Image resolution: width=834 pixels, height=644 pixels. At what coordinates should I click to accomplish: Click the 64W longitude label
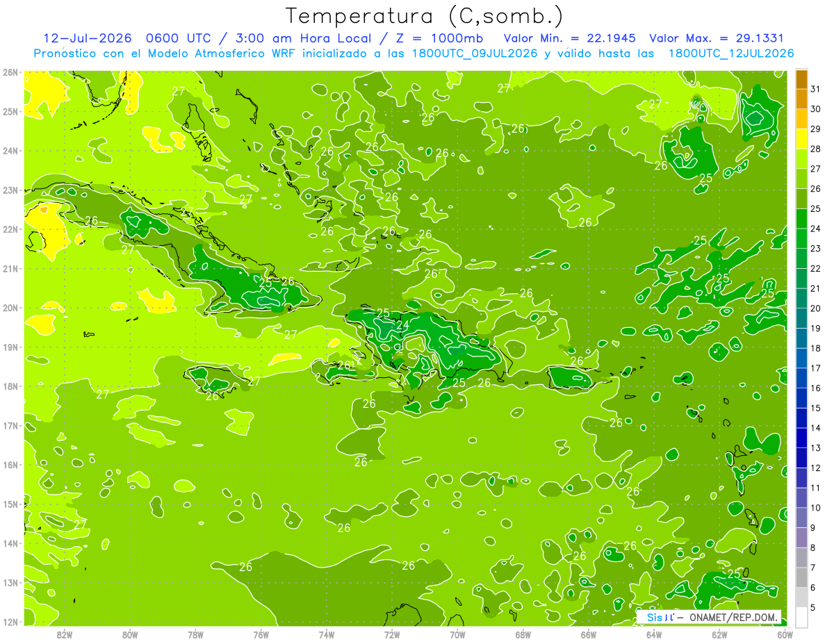(654, 634)
